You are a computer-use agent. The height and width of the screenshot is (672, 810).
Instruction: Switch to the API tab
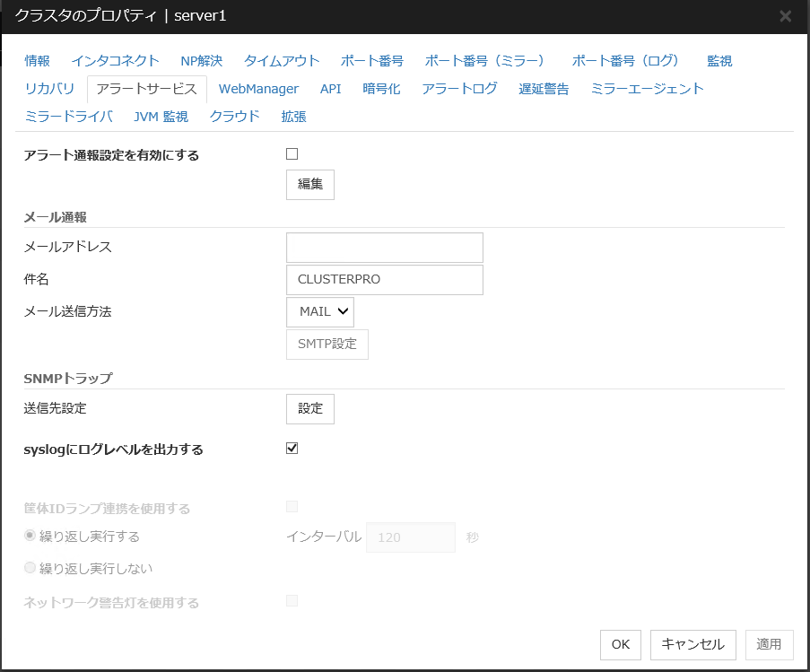coord(330,89)
